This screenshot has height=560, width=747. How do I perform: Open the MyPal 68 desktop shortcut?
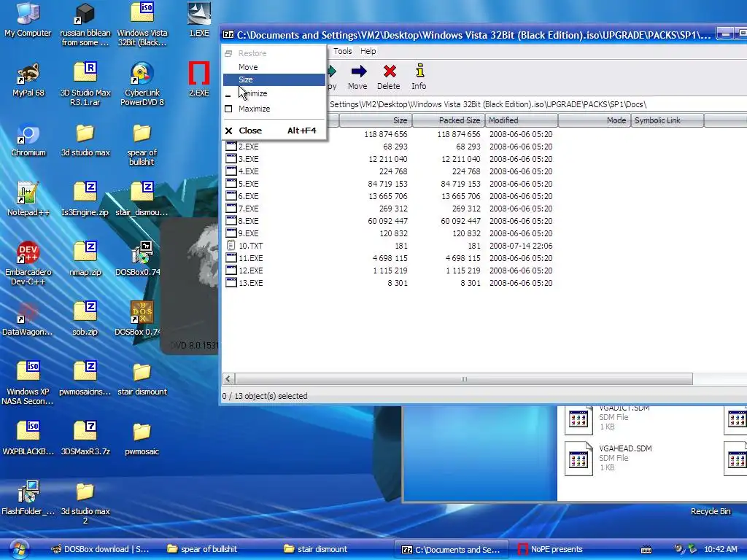pos(28,74)
